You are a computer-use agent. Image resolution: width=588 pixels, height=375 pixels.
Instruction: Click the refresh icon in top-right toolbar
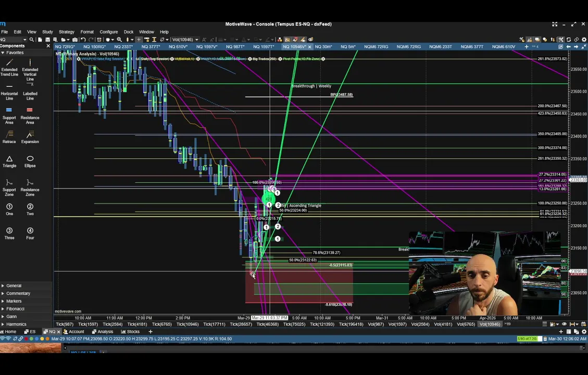point(569,40)
